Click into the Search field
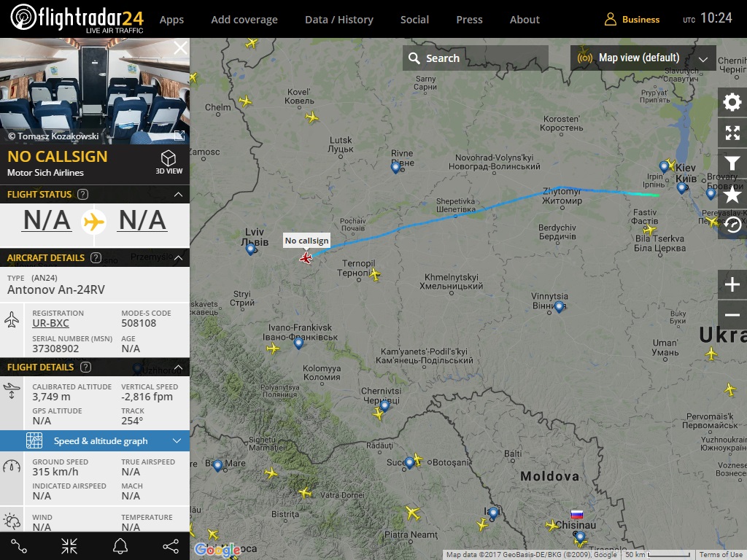Screen dimensions: 747x560 click(x=476, y=58)
